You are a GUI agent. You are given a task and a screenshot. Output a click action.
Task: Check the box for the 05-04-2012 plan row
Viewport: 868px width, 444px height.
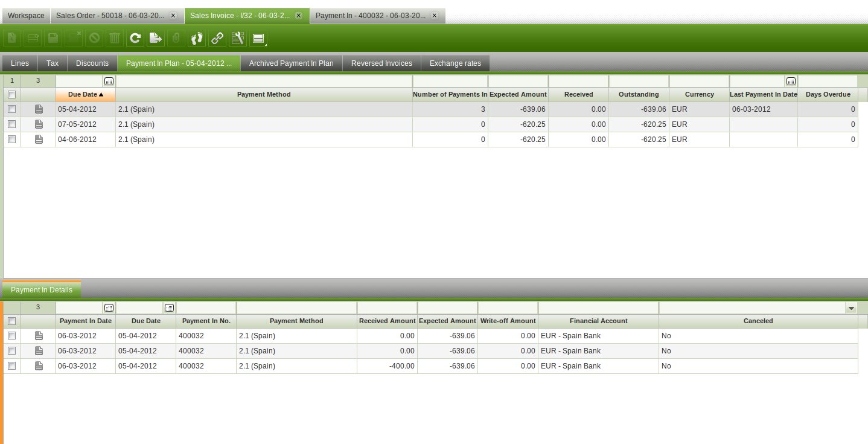pyautogui.click(x=11, y=109)
